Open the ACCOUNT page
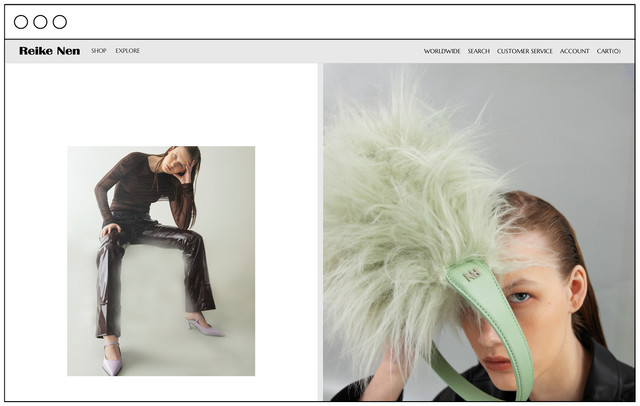640x406 pixels. click(x=574, y=51)
